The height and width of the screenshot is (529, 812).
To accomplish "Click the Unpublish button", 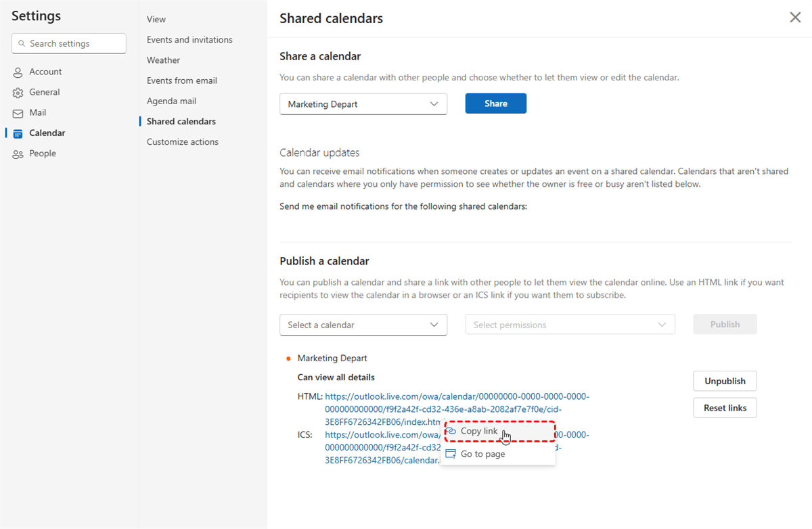I will coord(725,381).
